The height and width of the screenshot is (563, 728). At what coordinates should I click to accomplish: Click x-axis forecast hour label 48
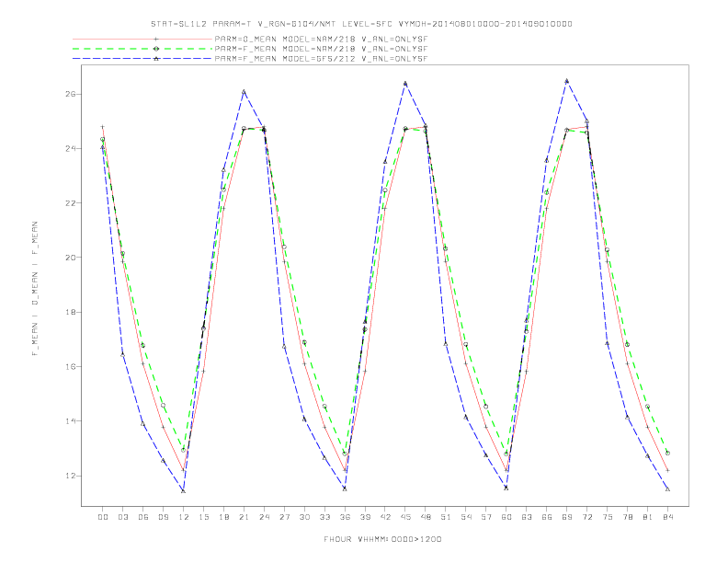coord(426,517)
